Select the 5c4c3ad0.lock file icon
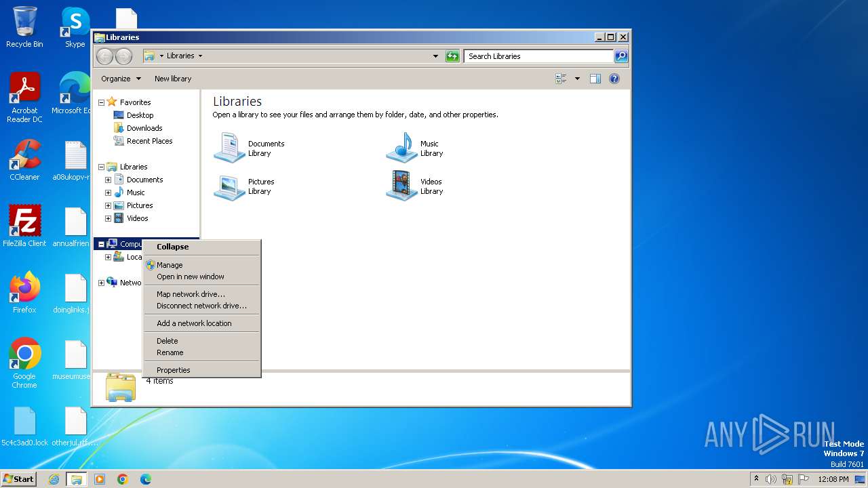This screenshot has width=868, height=488. pos(24,426)
